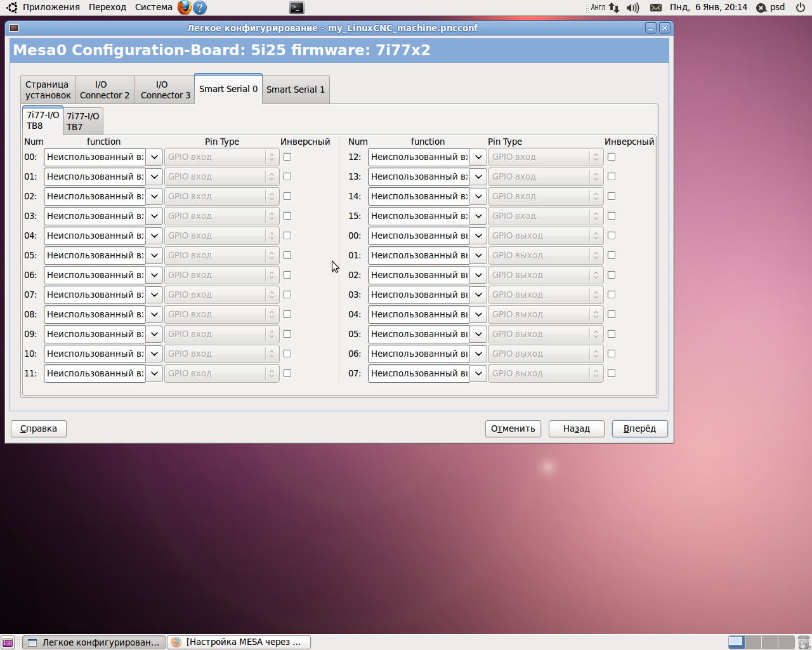Show function options for row 14
This screenshot has width=812, height=650.
[x=478, y=196]
